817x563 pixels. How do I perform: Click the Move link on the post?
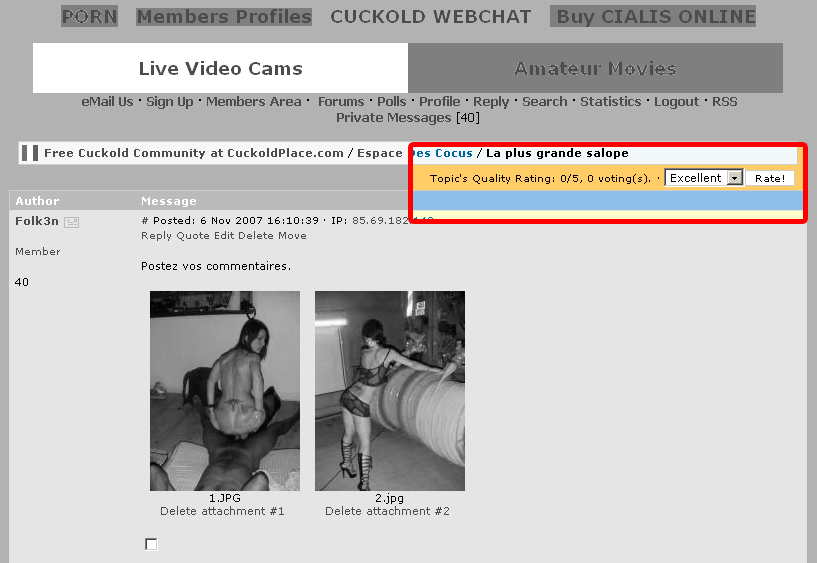click(x=292, y=235)
